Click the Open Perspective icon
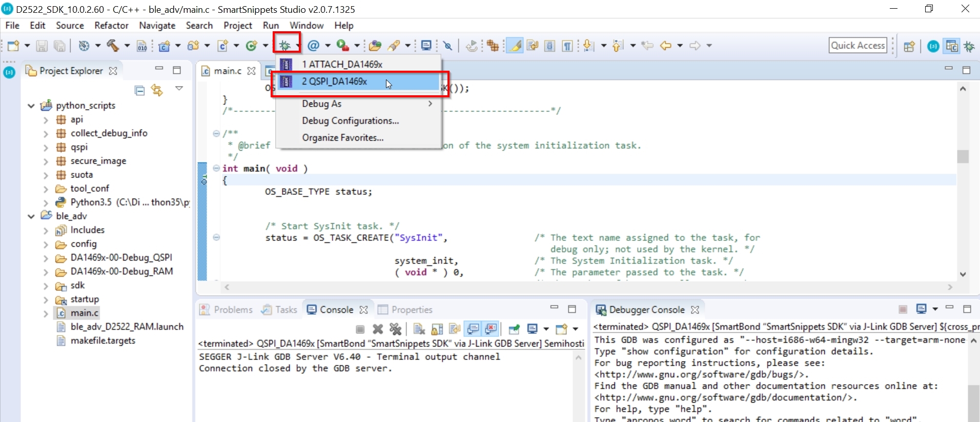Screen dimensions: 980x422 click(909, 46)
